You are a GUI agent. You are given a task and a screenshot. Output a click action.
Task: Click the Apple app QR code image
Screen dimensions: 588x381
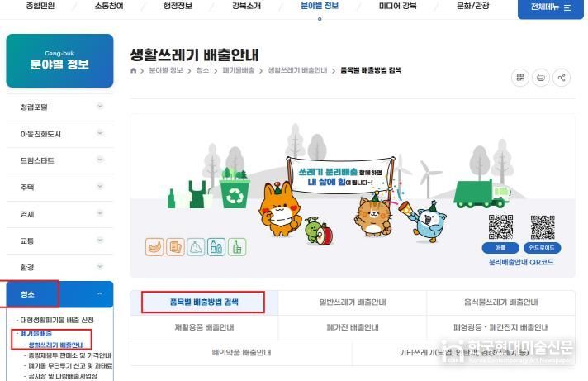pyautogui.click(x=500, y=227)
